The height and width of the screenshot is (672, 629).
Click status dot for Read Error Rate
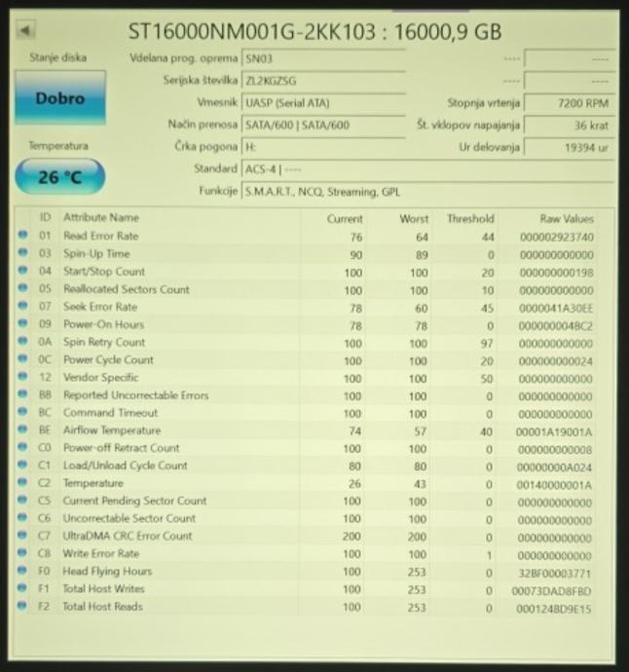(x=22, y=236)
